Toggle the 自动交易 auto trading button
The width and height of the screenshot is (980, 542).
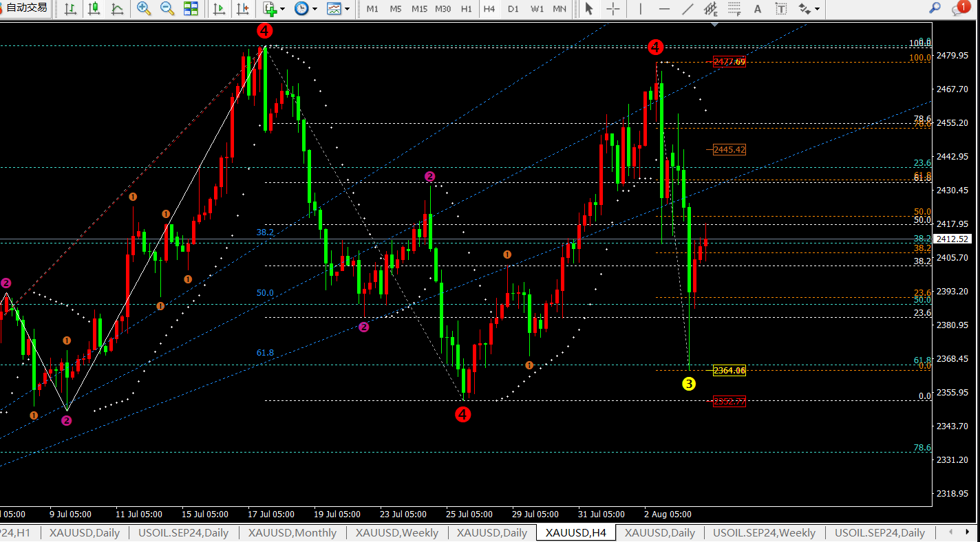click(x=25, y=8)
